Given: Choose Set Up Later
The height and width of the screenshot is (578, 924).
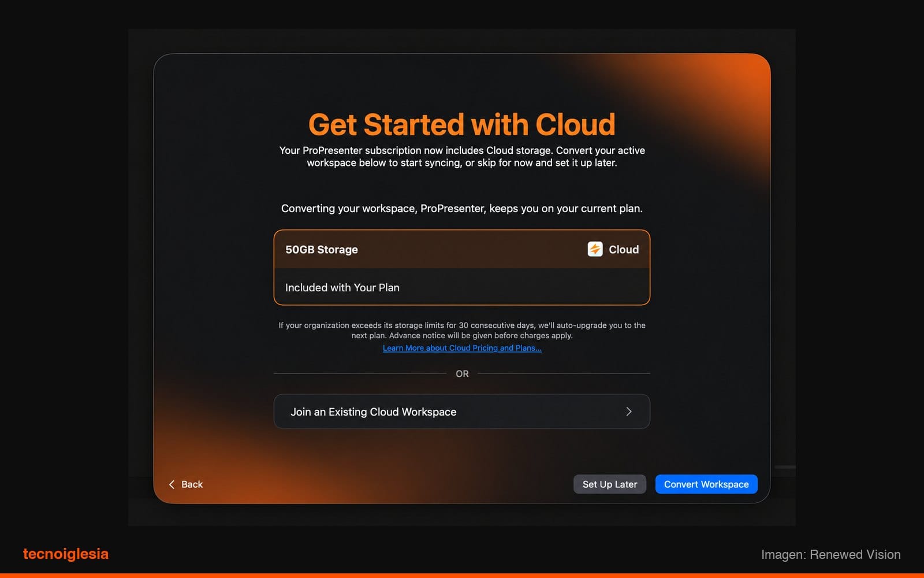Looking at the screenshot, I should (x=610, y=484).
